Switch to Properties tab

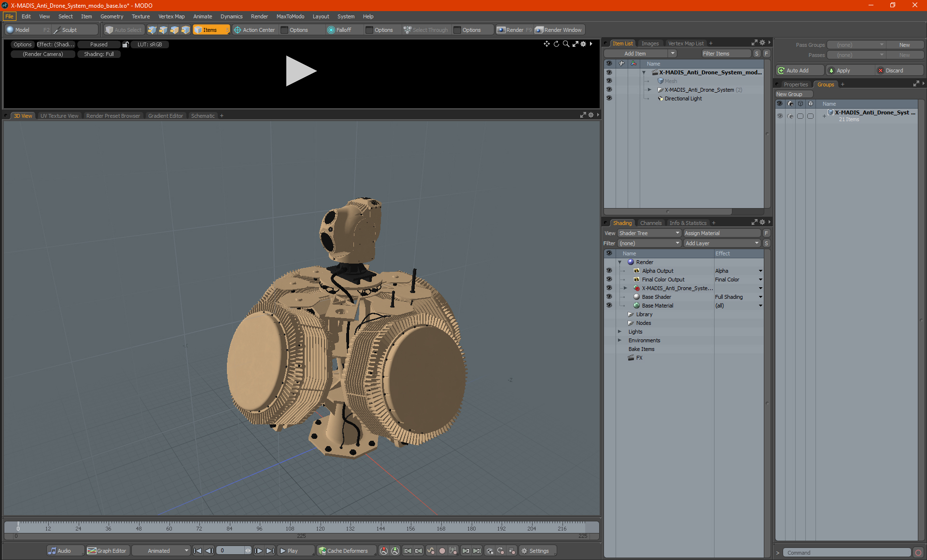[x=796, y=84]
